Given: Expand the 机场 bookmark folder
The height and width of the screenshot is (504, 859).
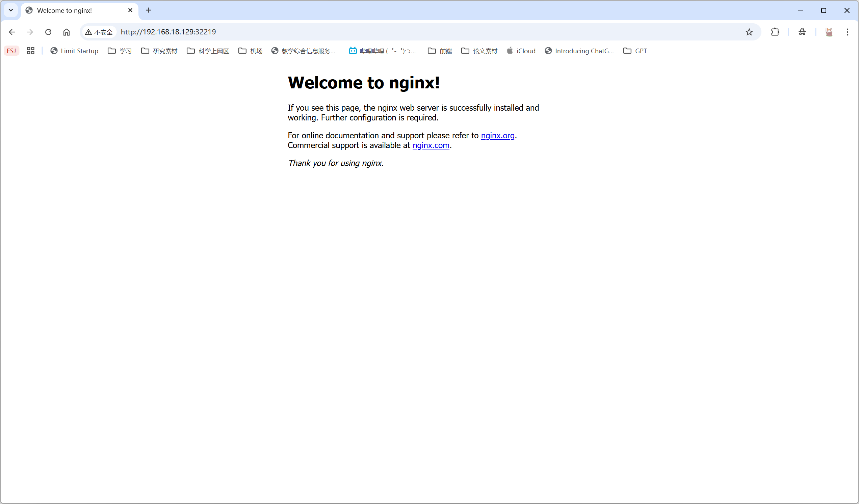Looking at the screenshot, I should pyautogui.click(x=251, y=51).
